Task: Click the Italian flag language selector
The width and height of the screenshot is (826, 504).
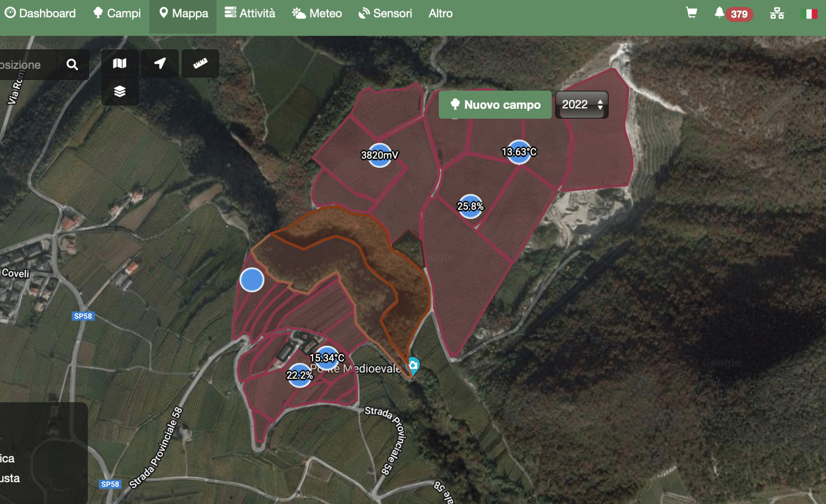Action: click(x=809, y=14)
